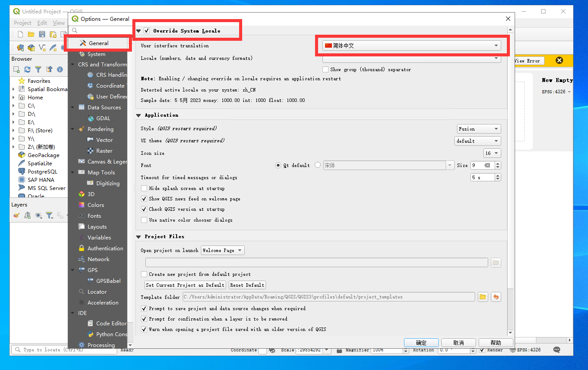588x370 pixels.
Task: Select the Qt default font radio button
Action: pos(278,165)
